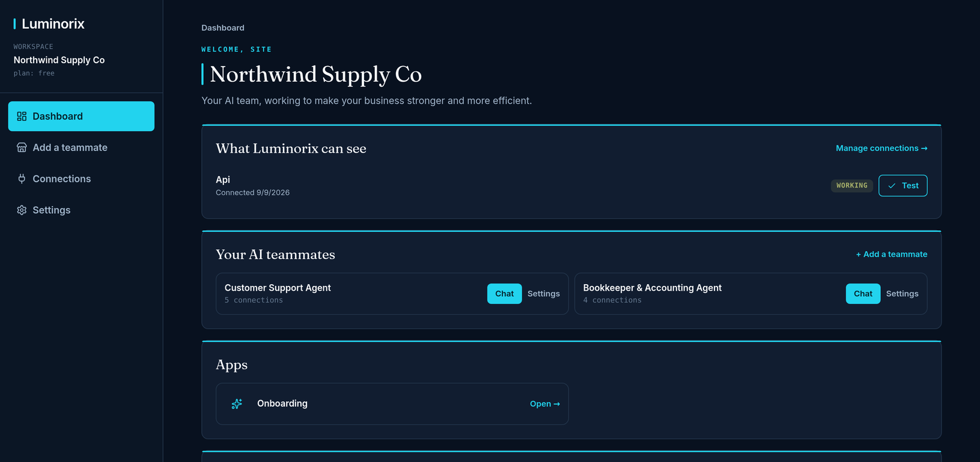Click the checkmark icon on Test button

coord(892,186)
